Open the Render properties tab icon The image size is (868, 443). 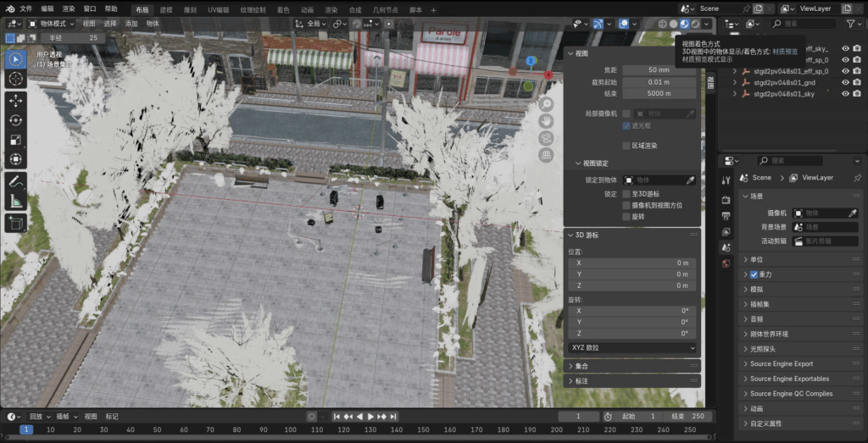click(x=726, y=200)
